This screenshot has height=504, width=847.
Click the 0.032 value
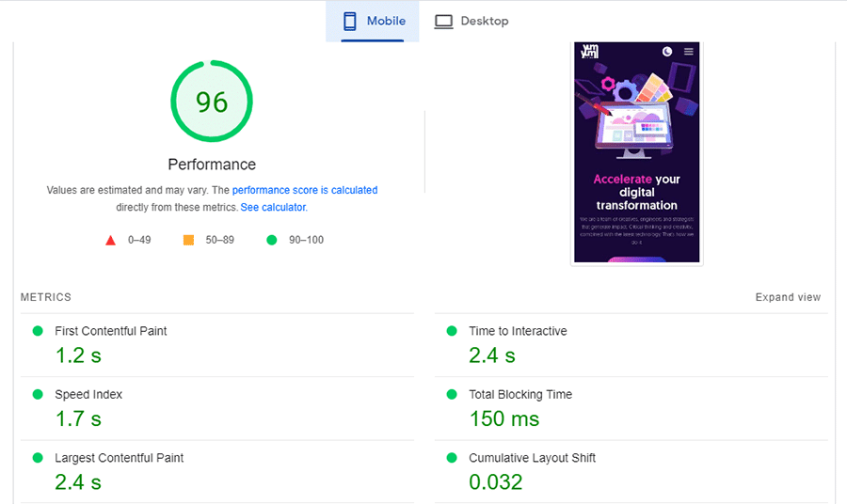click(496, 482)
